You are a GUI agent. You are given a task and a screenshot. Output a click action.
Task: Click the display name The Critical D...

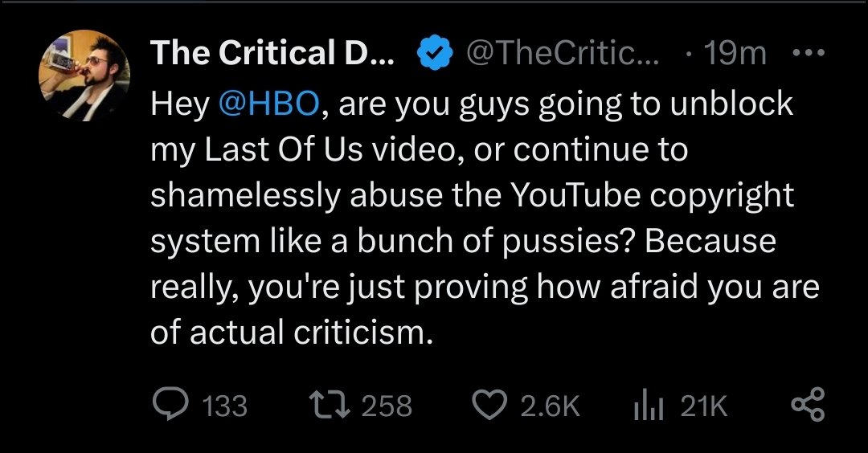click(x=272, y=52)
